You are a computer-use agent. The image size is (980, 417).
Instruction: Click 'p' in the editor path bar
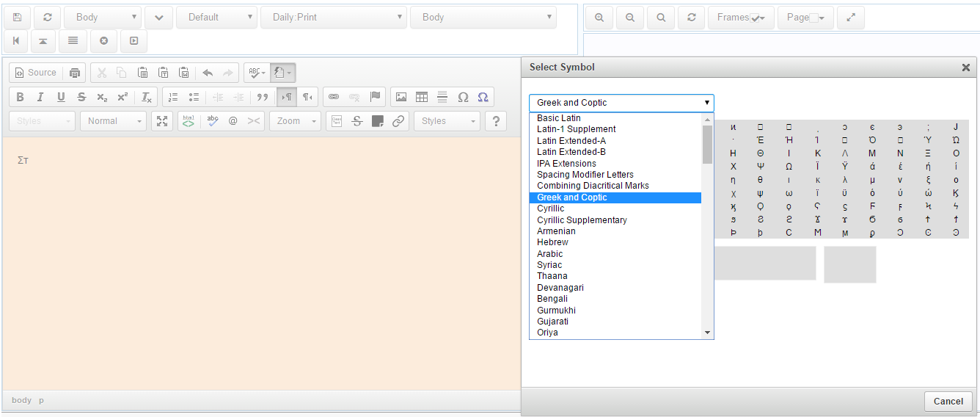[41, 400]
